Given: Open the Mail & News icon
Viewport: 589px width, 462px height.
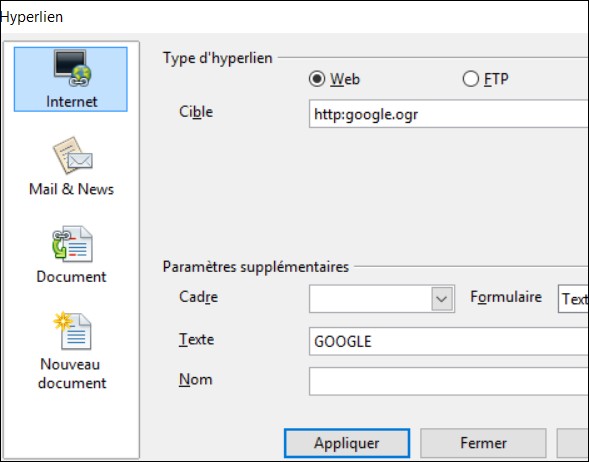Looking at the screenshot, I should click(x=72, y=155).
